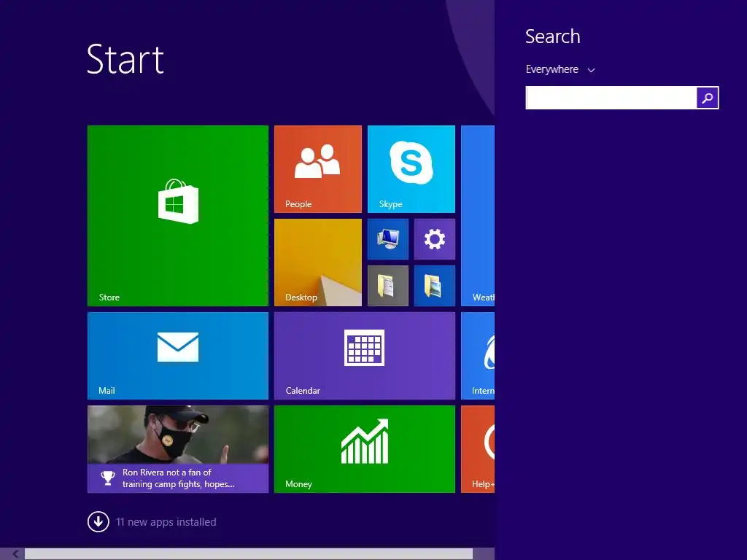Click the scrollbar left arrow
747x560 pixels.
pos(15,554)
